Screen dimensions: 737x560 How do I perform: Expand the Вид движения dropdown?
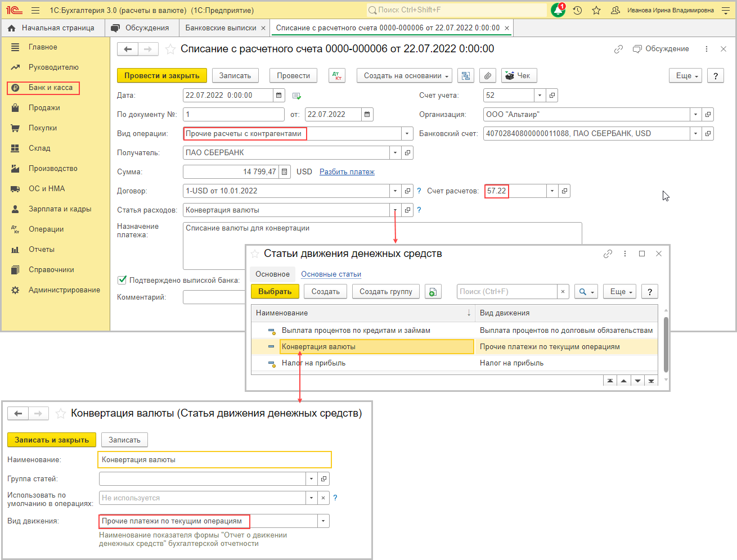click(x=323, y=521)
